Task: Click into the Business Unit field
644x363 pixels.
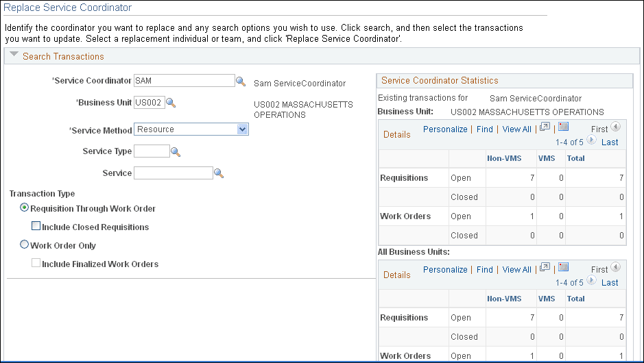Action: (x=150, y=103)
